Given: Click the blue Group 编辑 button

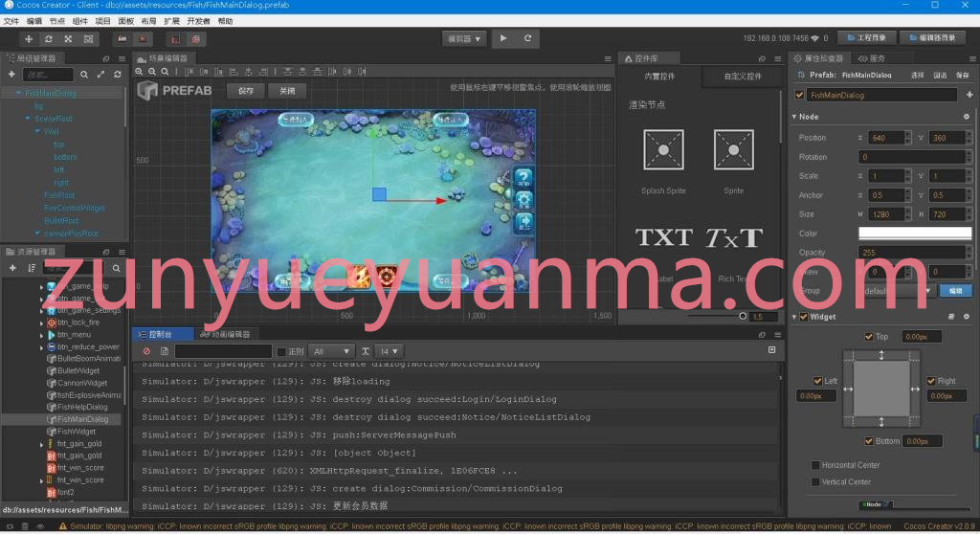Looking at the screenshot, I should point(956,291).
